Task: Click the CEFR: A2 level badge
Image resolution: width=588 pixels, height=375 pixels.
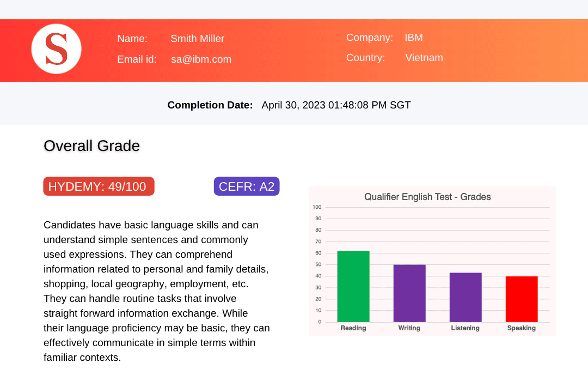Action: coord(247,186)
